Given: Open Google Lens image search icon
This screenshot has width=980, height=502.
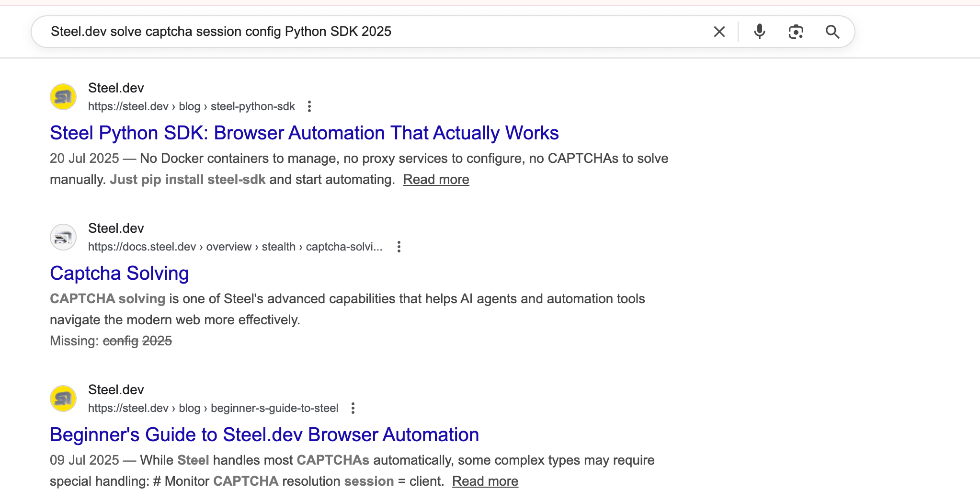Looking at the screenshot, I should tap(796, 31).
